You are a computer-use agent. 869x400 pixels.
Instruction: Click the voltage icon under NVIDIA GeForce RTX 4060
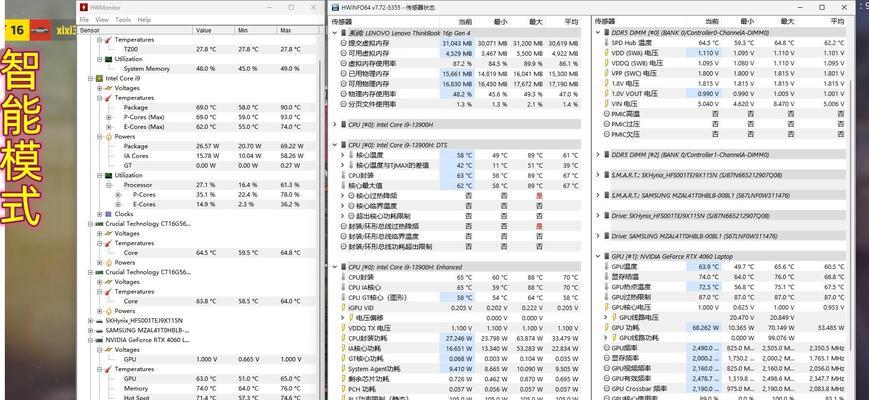[x=108, y=350]
